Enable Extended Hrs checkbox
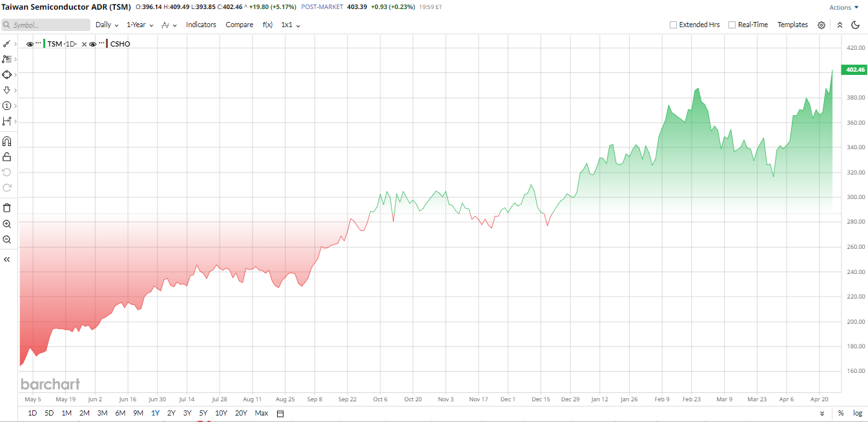The width and height of the screenshot is (868, 422). click(x=673, y=25)
